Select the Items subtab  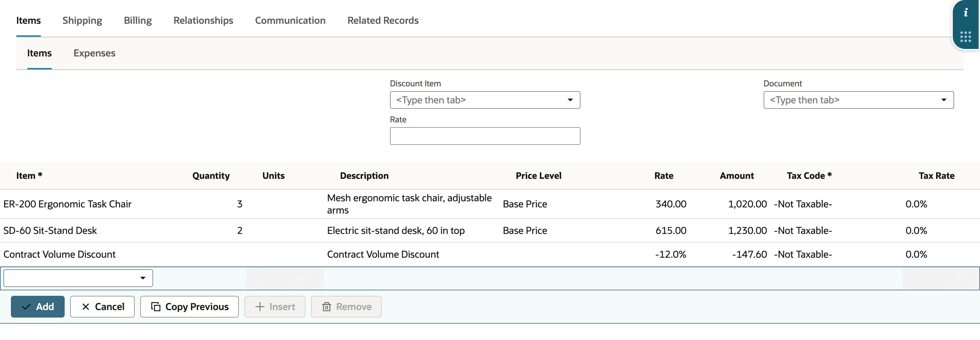pyautogui.click(x=39, y=53)
